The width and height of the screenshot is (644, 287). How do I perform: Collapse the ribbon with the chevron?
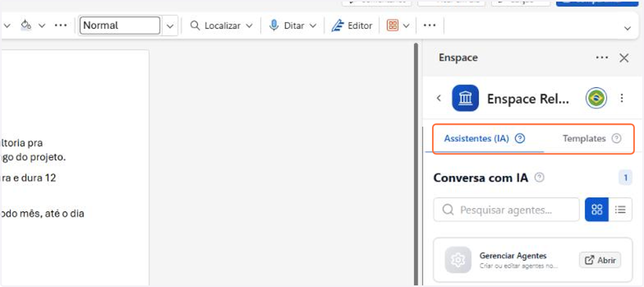pos(627,28)
